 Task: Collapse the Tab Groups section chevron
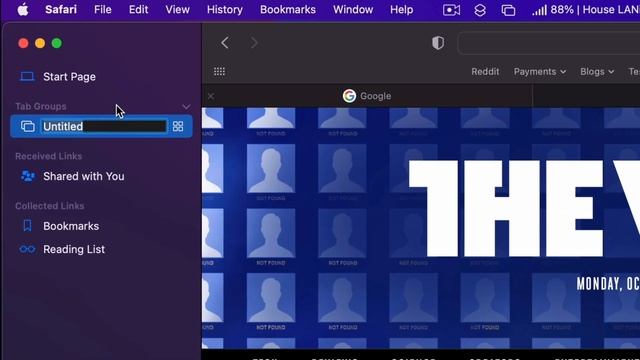click(186, 107)
